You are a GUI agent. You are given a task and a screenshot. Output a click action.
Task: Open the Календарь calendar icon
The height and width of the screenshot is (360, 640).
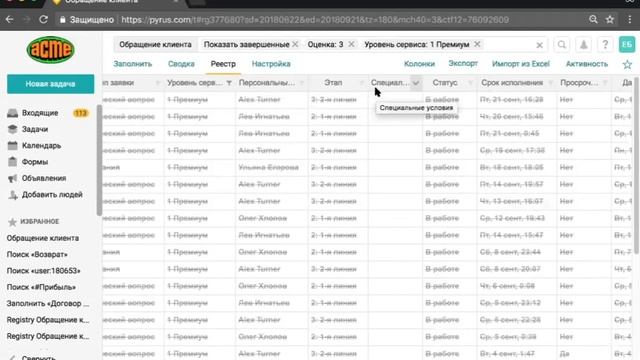pos(13,146)
